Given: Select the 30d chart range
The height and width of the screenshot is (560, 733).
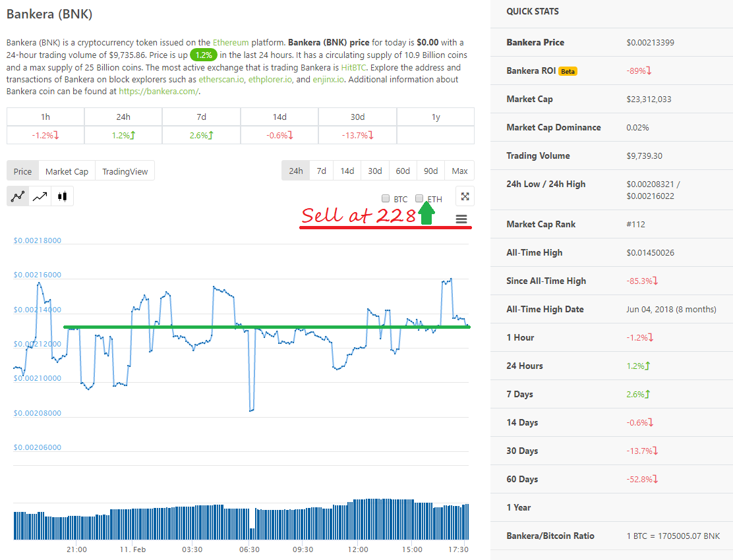Looking at the screenshot, I should coord(375,171).
